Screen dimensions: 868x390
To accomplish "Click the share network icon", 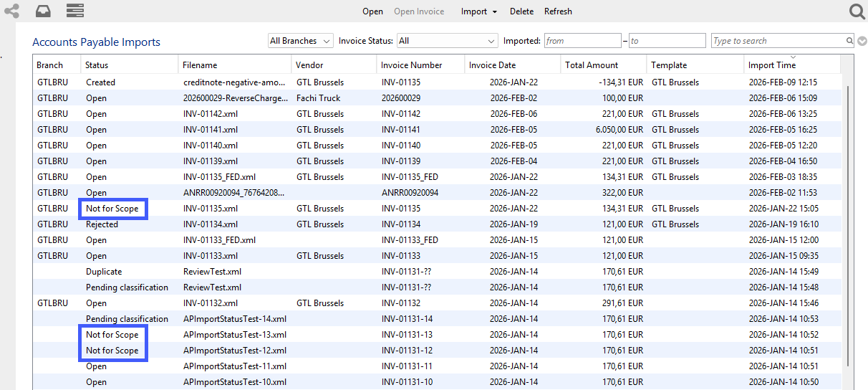I will 11,11.
